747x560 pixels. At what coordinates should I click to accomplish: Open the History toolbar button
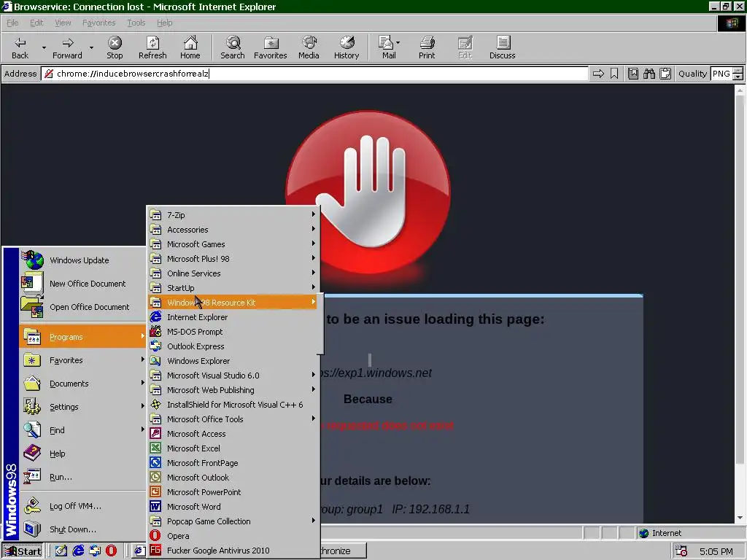347,47
